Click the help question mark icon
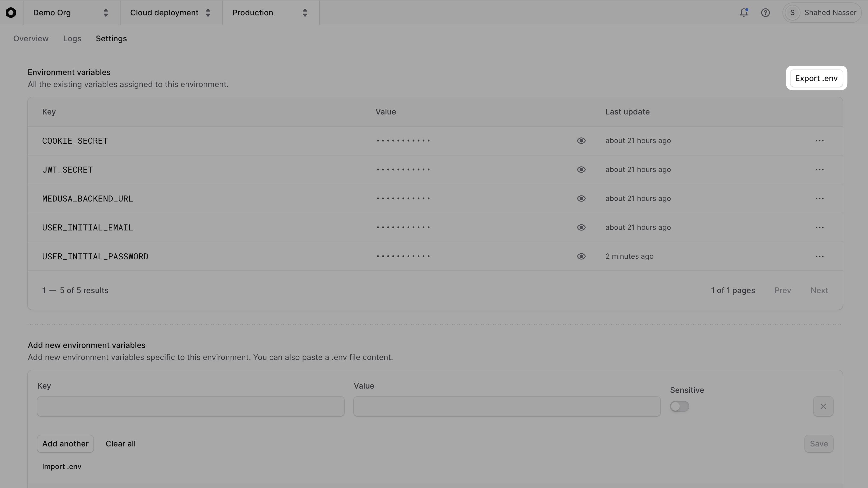 765,12
